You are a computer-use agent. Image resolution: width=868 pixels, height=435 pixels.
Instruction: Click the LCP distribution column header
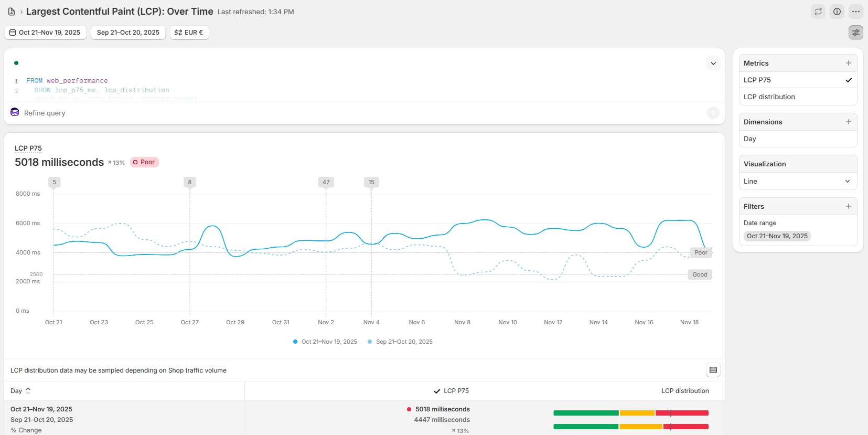tap(685, 391)
